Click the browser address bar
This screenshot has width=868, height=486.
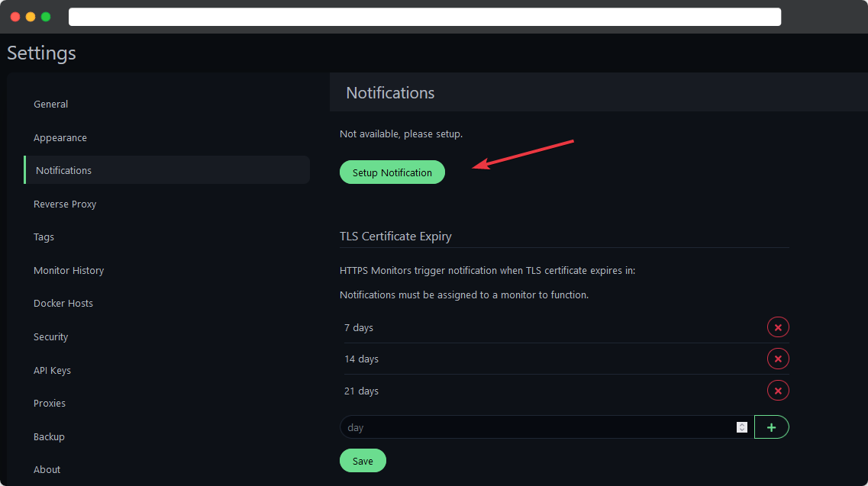tap(424, 16)
